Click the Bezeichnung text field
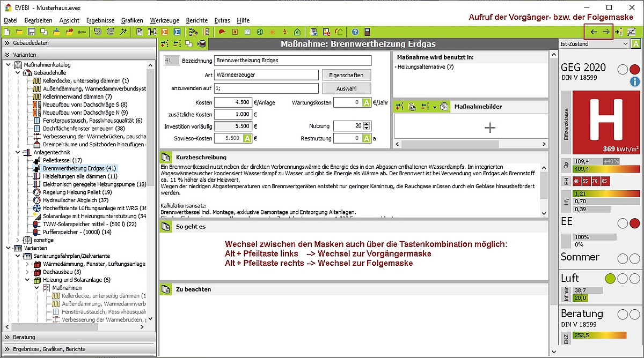 292,61
